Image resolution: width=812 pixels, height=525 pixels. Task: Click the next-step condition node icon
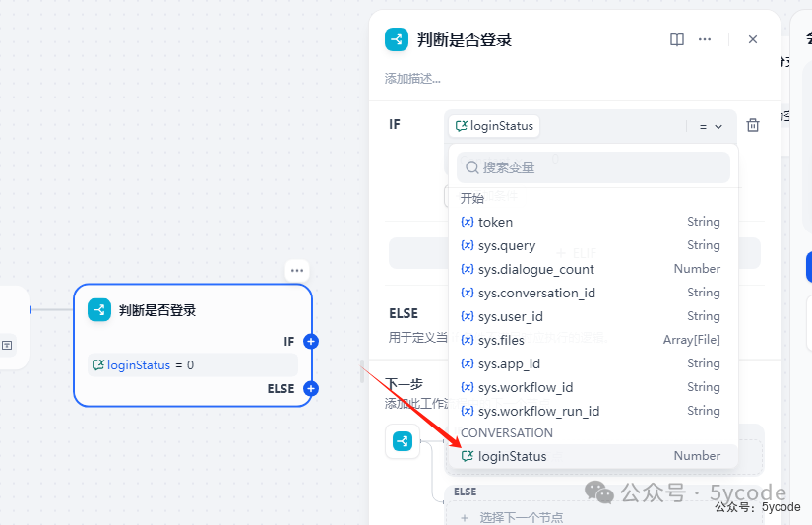(x=403, y=441)
